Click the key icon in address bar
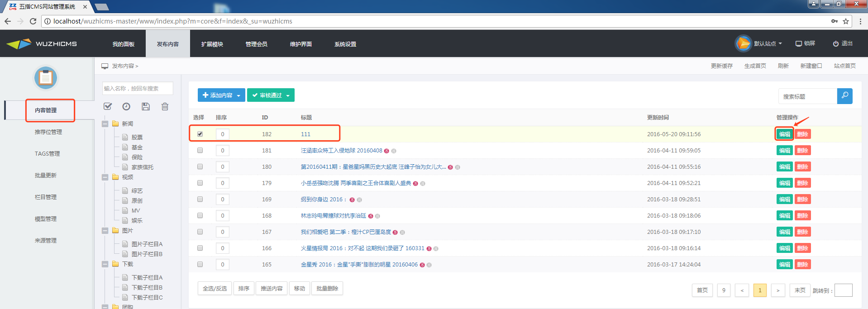Screen dimensions: 868x309 tap(834, 21)
